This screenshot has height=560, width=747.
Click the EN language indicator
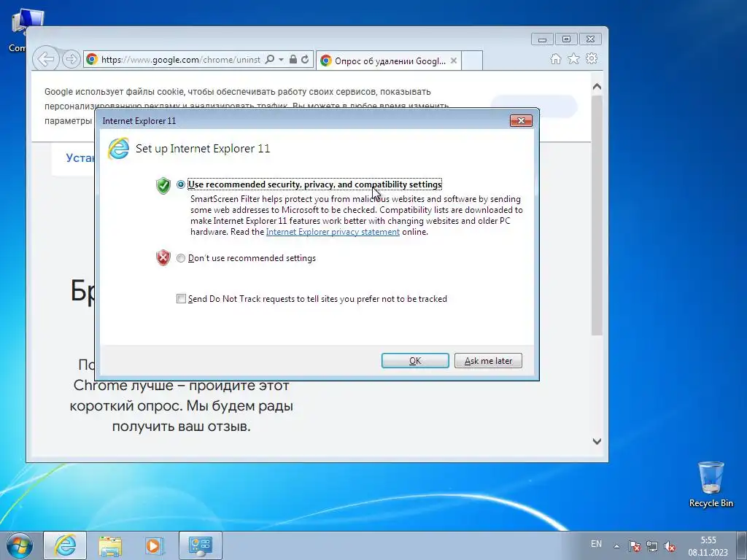point(596,544)
